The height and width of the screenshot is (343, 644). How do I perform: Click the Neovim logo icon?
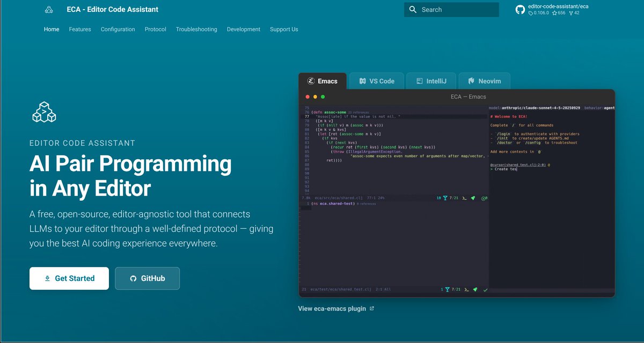[471, 81]
